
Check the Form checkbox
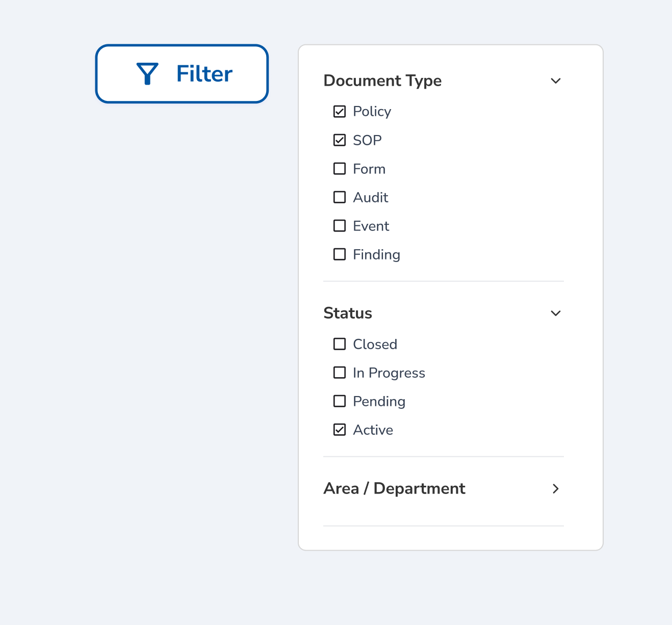[x=340, y=168]
